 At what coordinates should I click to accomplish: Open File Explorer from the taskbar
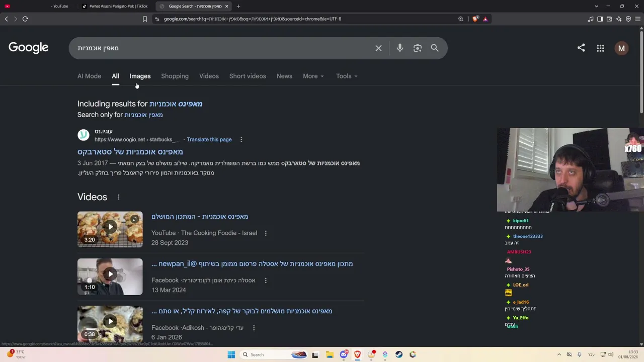click(x=330, y=354)
